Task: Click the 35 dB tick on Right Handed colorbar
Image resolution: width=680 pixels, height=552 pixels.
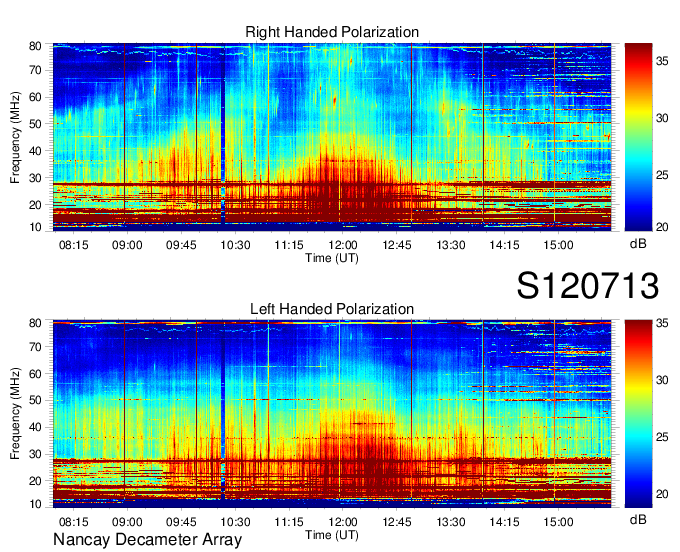Action: pos(662,62)
